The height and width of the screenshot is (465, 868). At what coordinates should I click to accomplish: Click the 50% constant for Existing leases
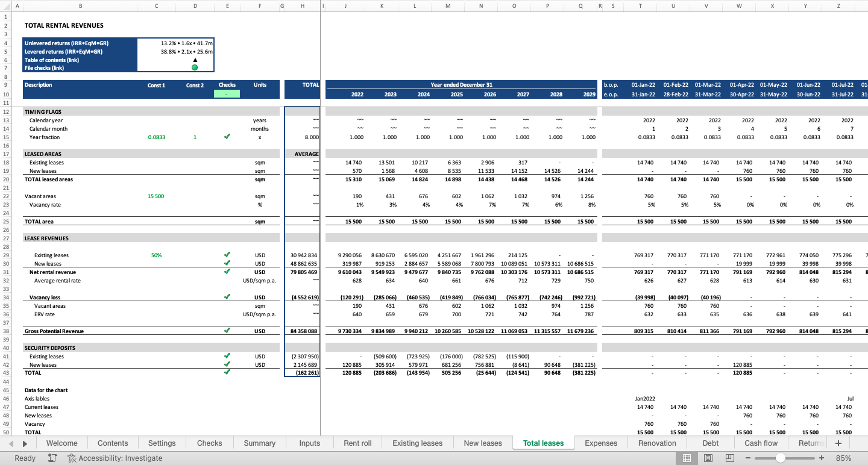[x=156, y=255]
